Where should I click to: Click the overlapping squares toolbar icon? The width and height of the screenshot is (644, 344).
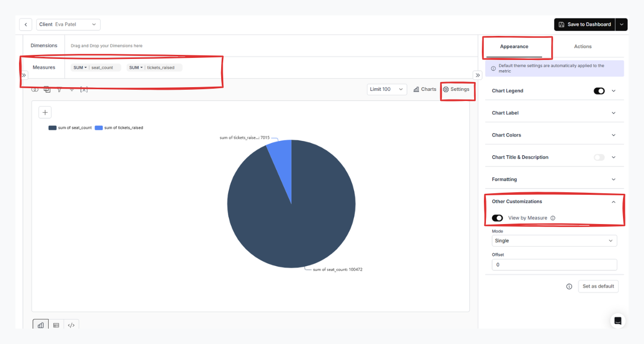47,89
